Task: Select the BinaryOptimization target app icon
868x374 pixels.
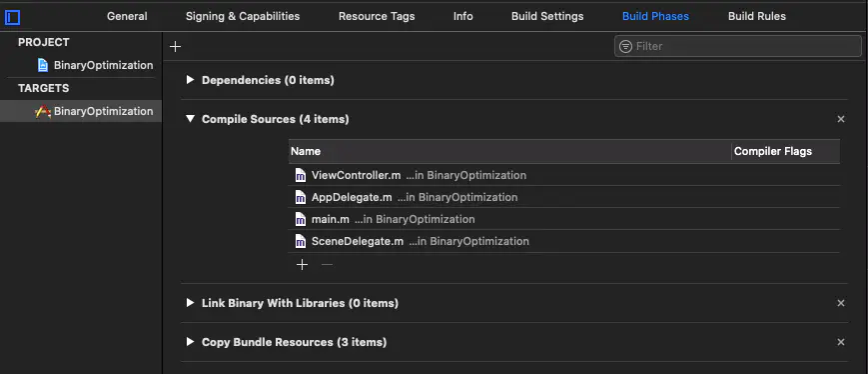Action: tap(43, 111)
